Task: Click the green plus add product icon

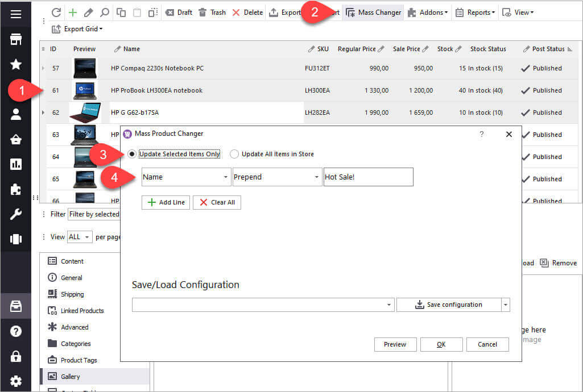Action: click(x=72, y=12)
